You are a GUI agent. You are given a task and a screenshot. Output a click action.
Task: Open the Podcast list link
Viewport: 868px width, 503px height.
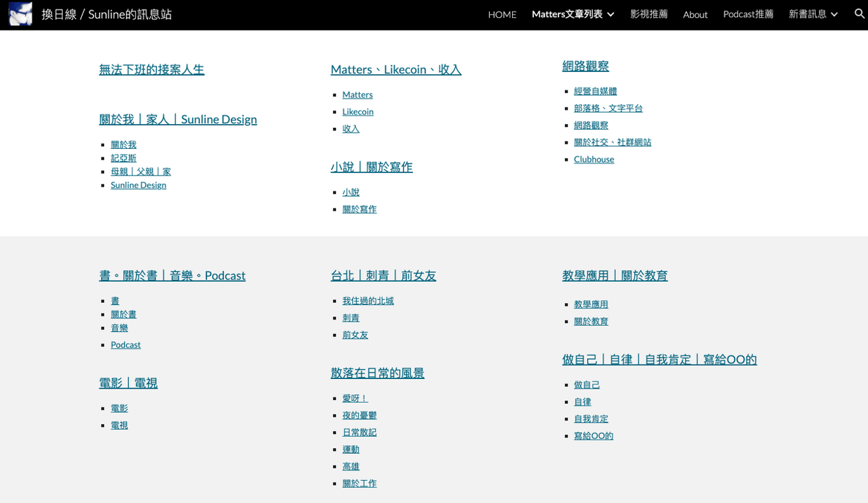(x=126, y=345)
